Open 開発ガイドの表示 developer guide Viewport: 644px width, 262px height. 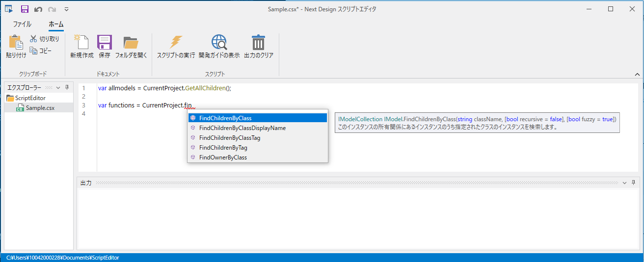[219, 47]
